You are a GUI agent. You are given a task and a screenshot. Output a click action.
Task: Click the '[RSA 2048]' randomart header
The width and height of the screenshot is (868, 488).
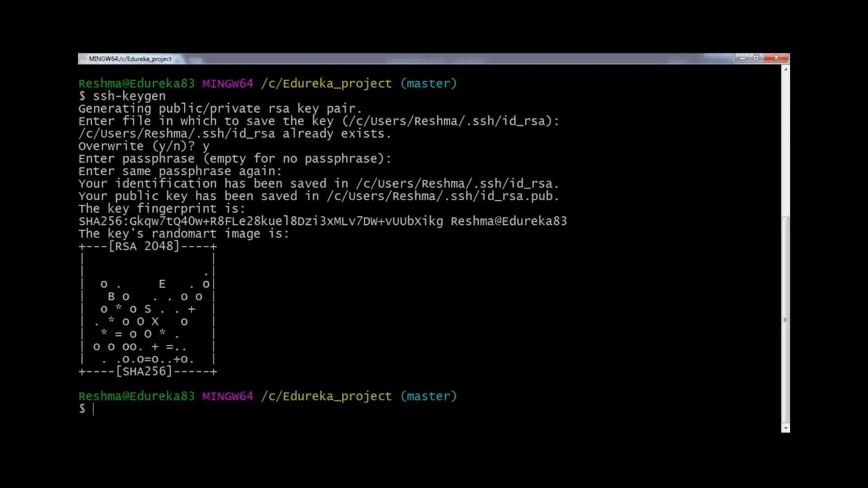click(144, 247)
